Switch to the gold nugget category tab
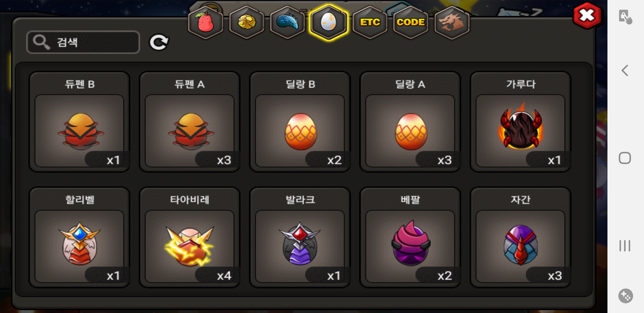Screen dimensions: 644x313 [x=247, y=22]
